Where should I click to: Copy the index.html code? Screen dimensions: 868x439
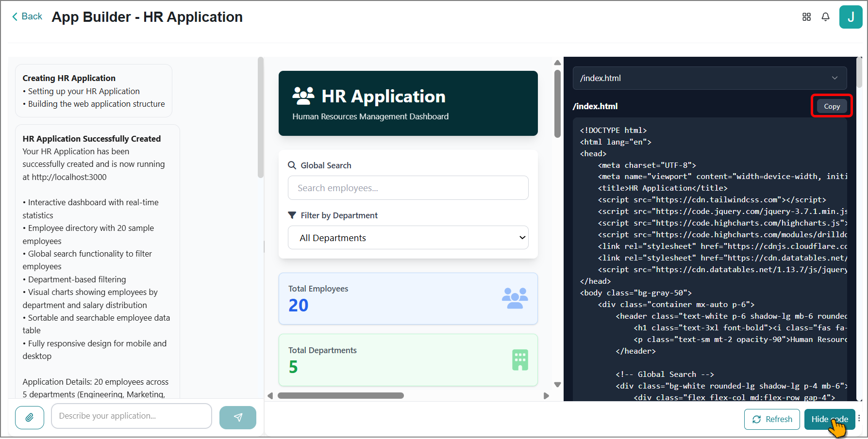[x=832, y=106]
